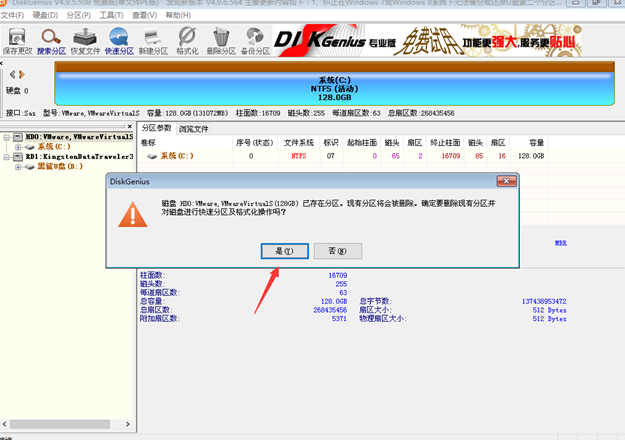The width and height of the screenshot is (625, 440).
Task: Expand the 系统 (C:) tree node
Action: (x=18, y=147)
